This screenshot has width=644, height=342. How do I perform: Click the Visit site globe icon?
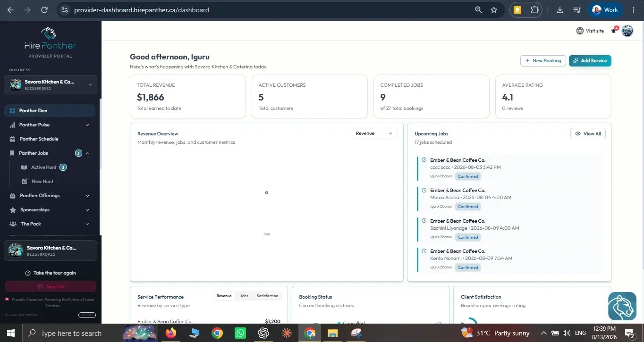pyautogui.click(x=580, y=31)
